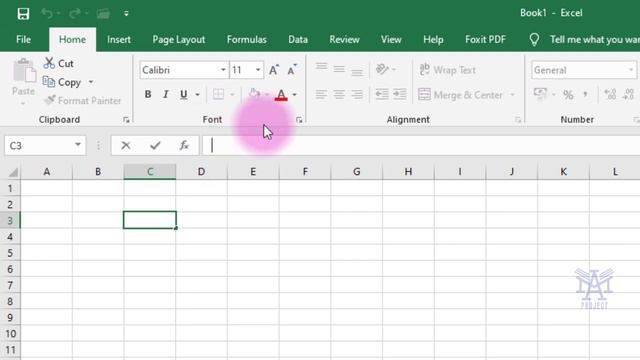640x360 pixels.
Task: Click the Accounting Number Format icon
Action: tap(540, 94)
